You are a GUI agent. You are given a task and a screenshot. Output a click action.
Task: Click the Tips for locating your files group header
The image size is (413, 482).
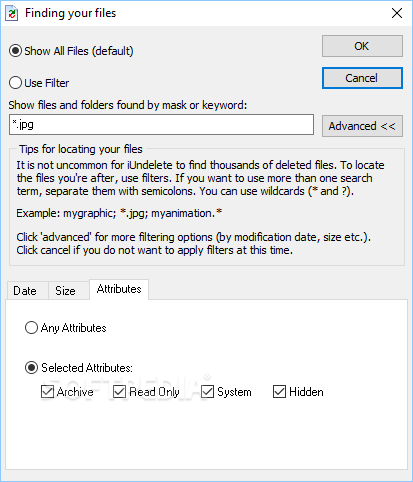coord(81,149)
